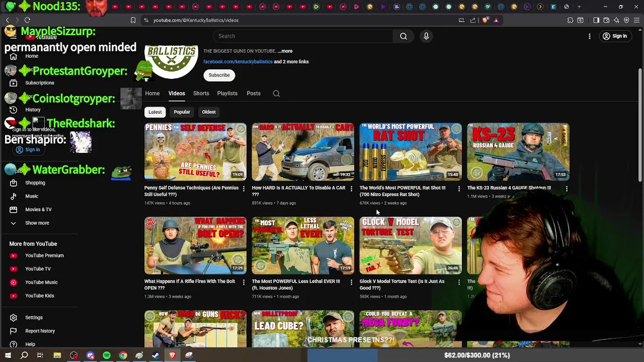Viewport: 644px width, 362px height.
Task: Reload the page with the browser refresh icon
Action: click(27, 20)
